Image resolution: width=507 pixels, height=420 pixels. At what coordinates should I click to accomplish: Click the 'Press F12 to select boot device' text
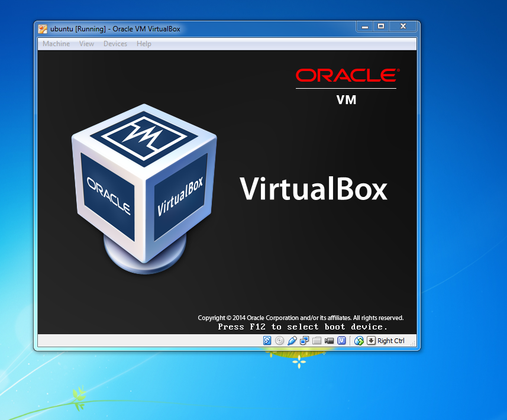point(303,327)
